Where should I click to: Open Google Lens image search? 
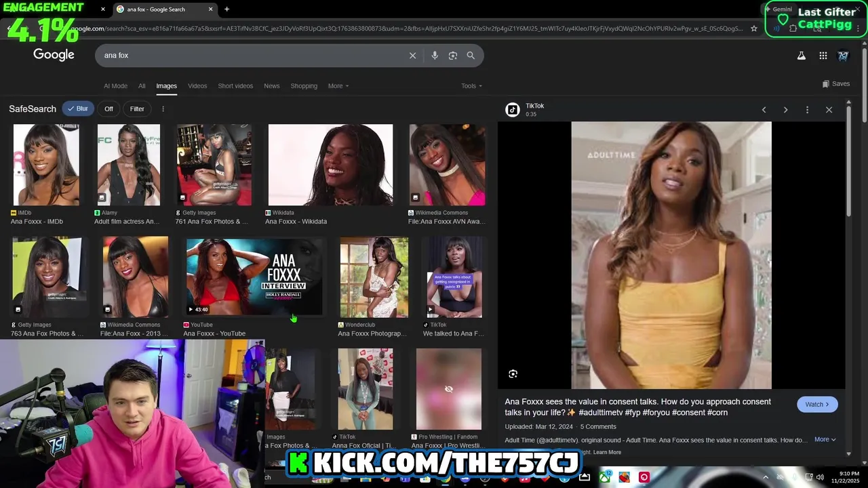pos(453,56)
